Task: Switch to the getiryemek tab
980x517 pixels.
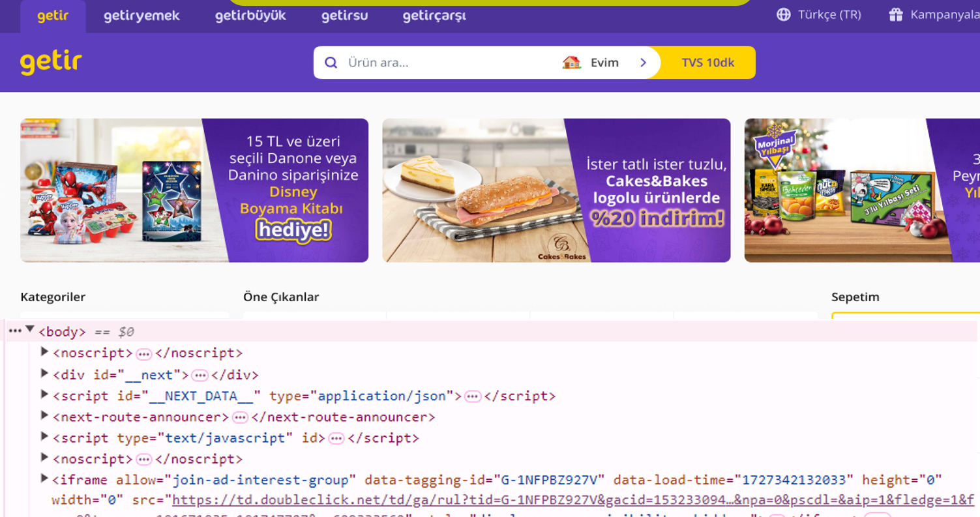Action: coord(141,16)
